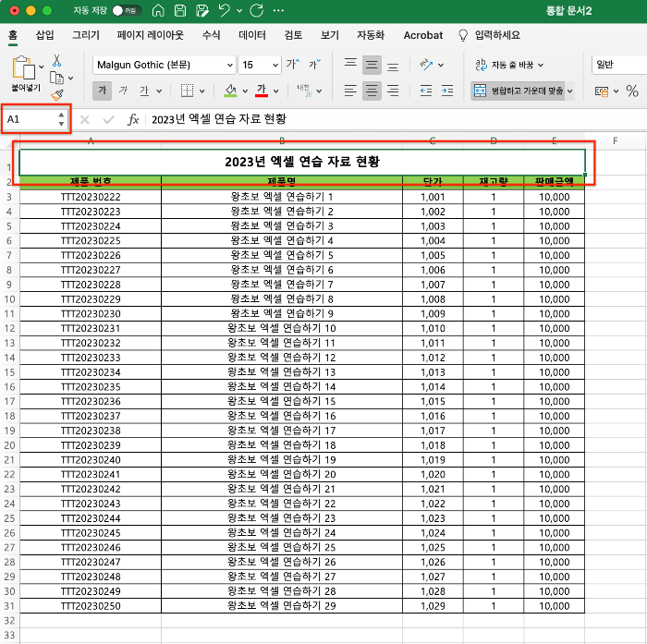Click the fx insert function button
Screen dimensions: 647x644
(x=133, y=119)
